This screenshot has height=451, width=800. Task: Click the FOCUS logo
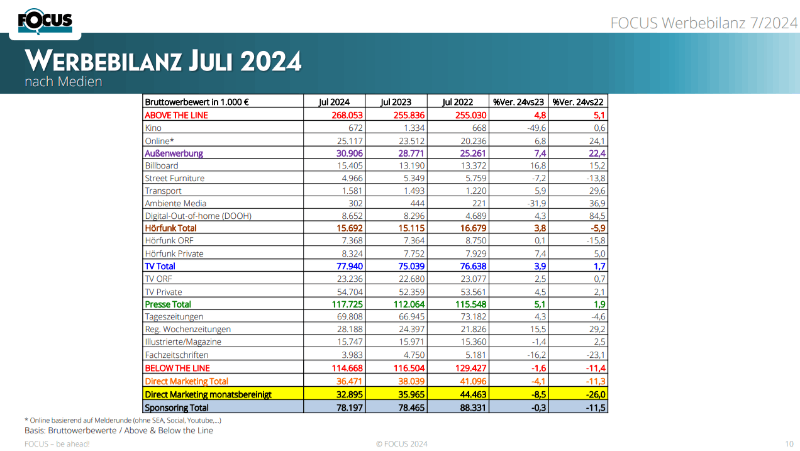(x=45, y=21)
